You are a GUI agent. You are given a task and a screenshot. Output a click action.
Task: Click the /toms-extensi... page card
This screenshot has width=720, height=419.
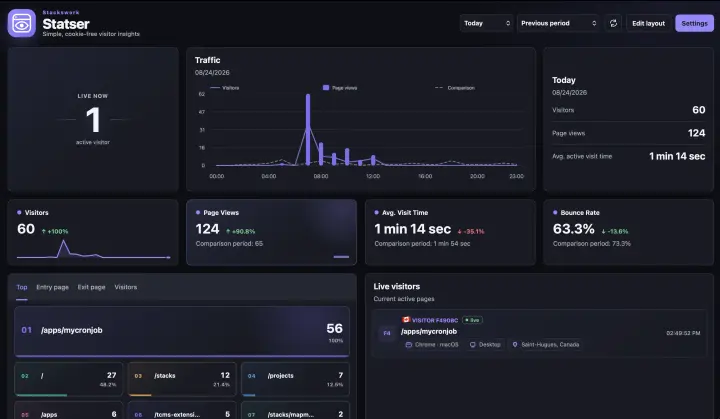pyautogui.click(x=182, y=411)
